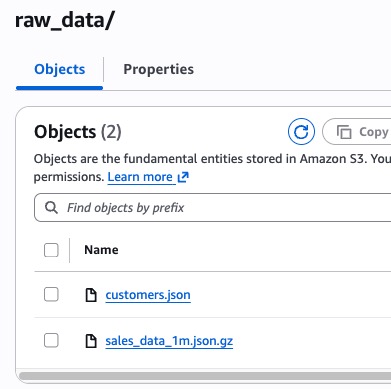
Task: Follow the Learn more link
Action: pyautogui.click(x=140, y=177)
